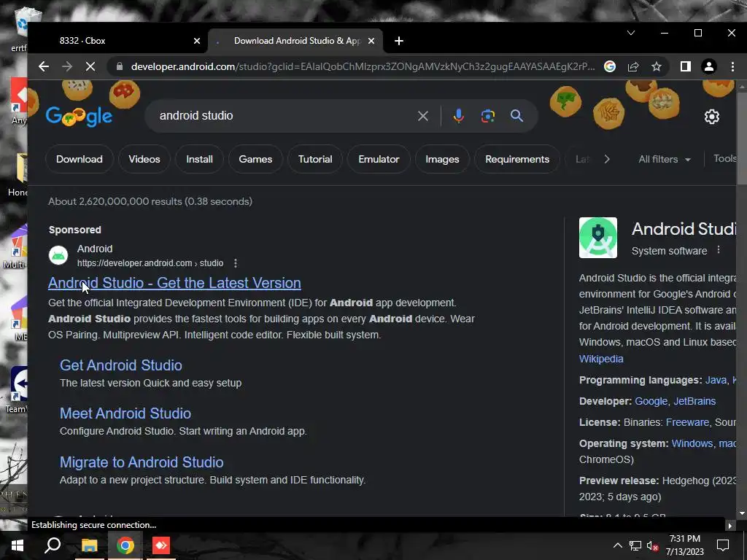Image resolution: width=747 pixels, height=560 pixels.
Task: Open File Explorer from taskbar
Action: pos(89,545)
